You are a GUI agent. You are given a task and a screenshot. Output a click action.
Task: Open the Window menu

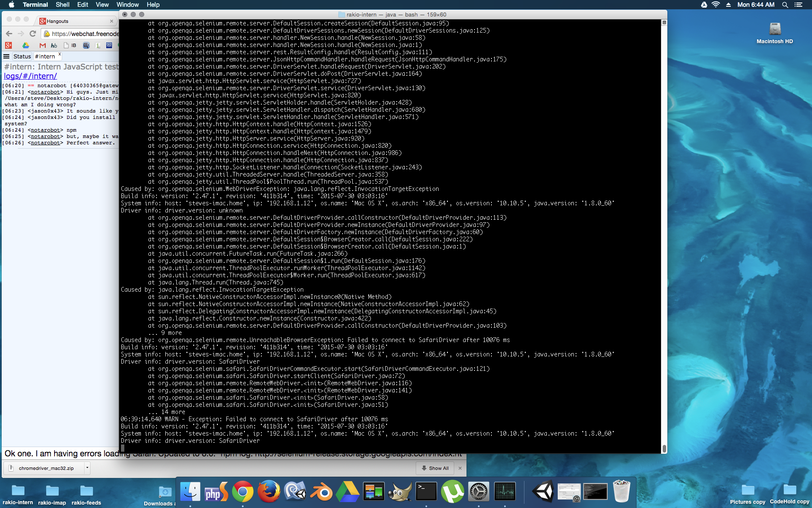(x=127, y=5)
